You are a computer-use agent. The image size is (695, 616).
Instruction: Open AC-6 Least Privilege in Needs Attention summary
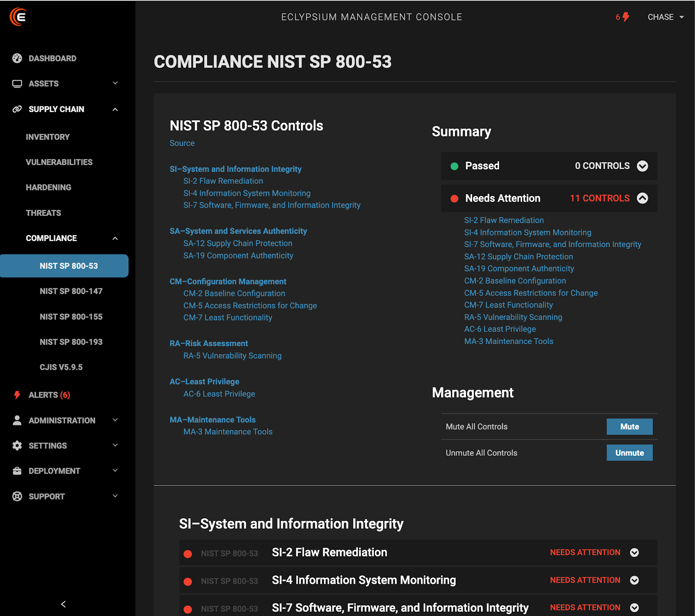(x=500, y=329)
